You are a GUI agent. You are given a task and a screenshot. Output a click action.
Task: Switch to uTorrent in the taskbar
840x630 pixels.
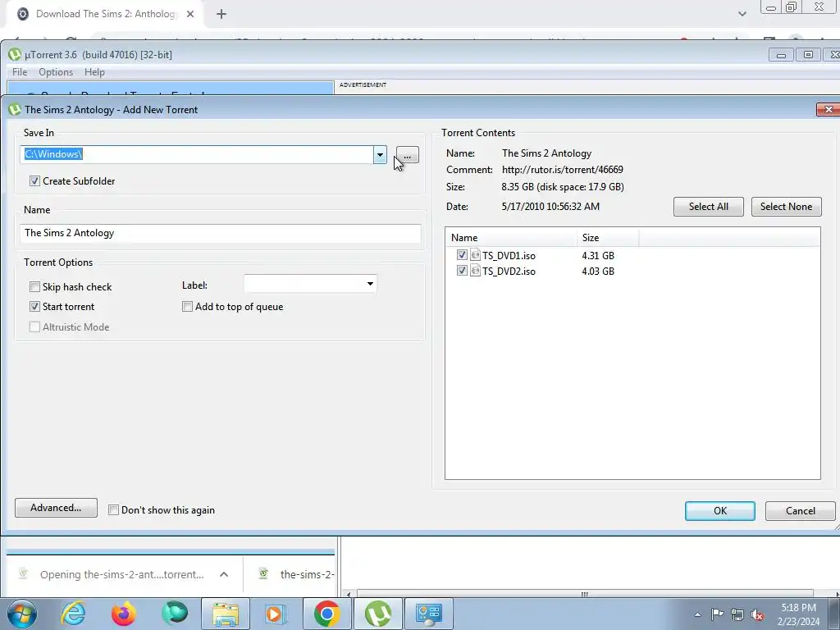click(377, 614)
